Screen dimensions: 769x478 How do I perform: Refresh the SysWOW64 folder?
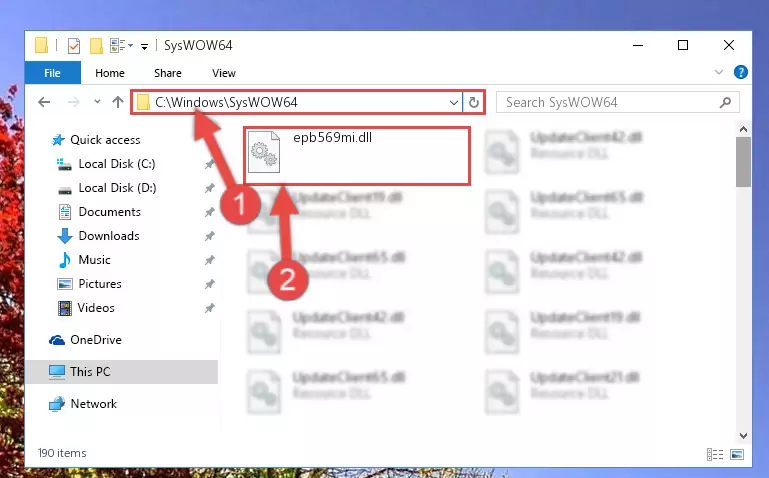click(x=474, y=102)
